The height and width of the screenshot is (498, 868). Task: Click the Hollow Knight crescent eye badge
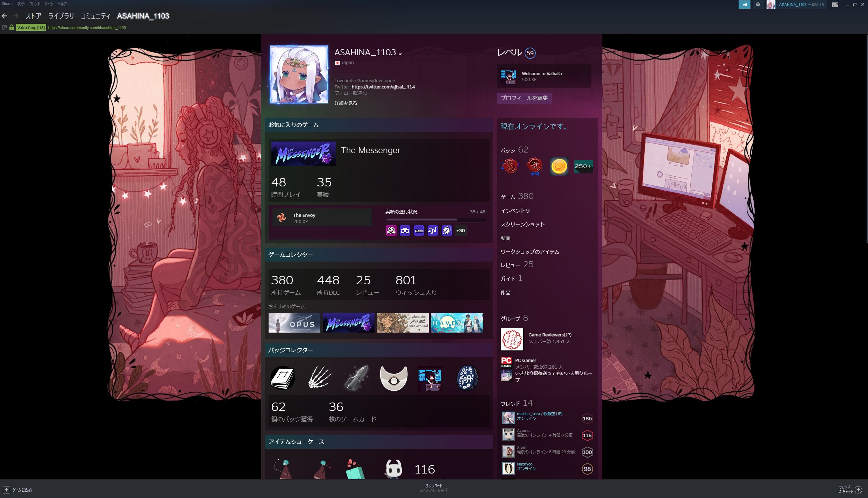393,378
